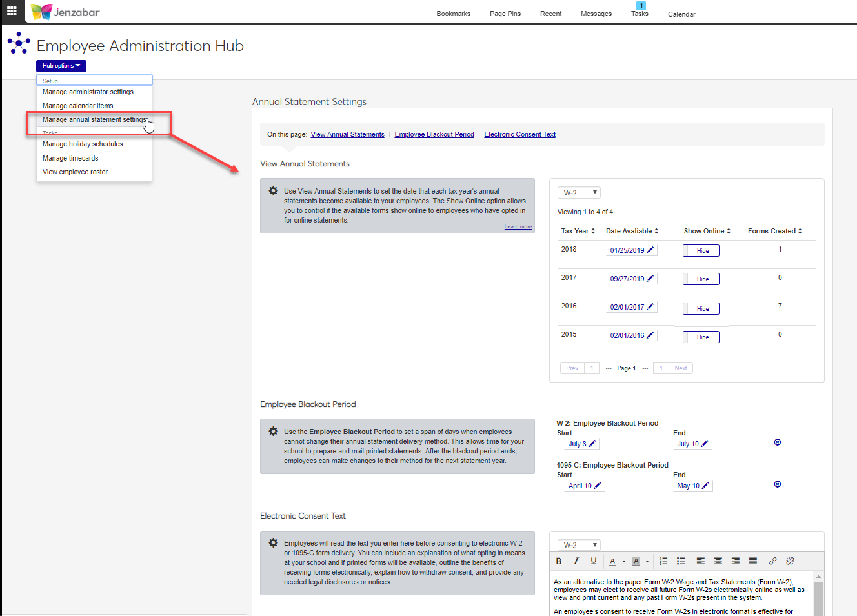
Task: Clear the W-2 blackout period with the circle icon
Action: point(778,442)
